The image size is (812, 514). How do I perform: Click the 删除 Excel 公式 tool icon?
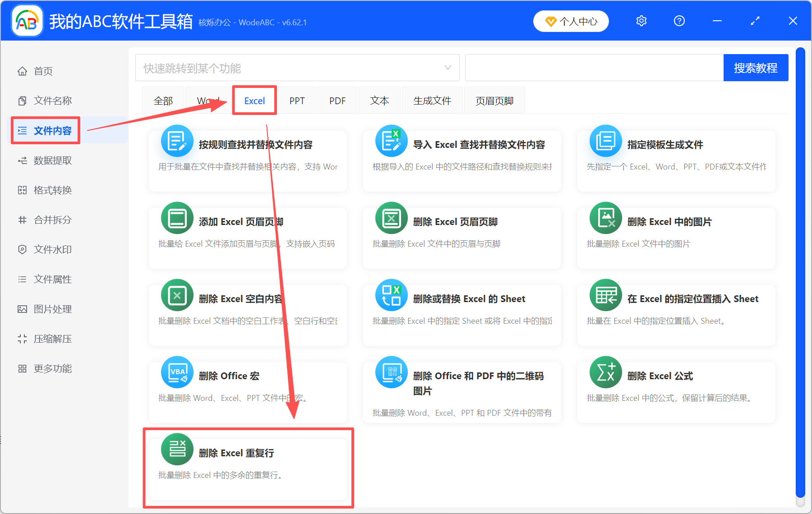pyautogui.click(x=606, y=372)
